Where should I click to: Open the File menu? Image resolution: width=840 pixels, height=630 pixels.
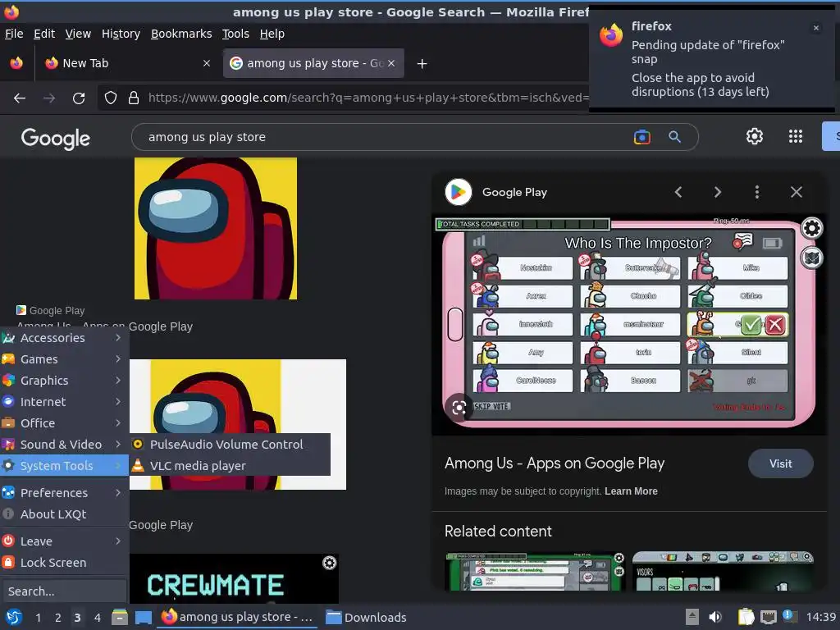click(14, 34)
